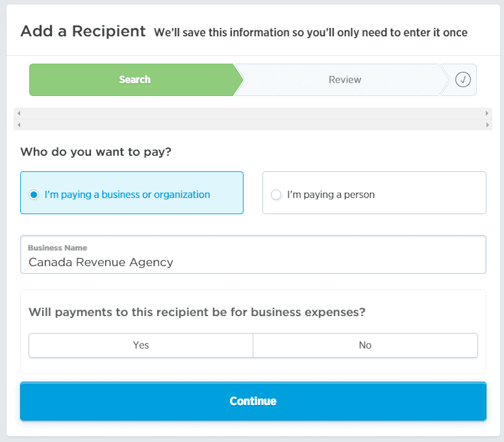Select the business or organization radio circle
The image size is (504, 442).
click(34, 195)
